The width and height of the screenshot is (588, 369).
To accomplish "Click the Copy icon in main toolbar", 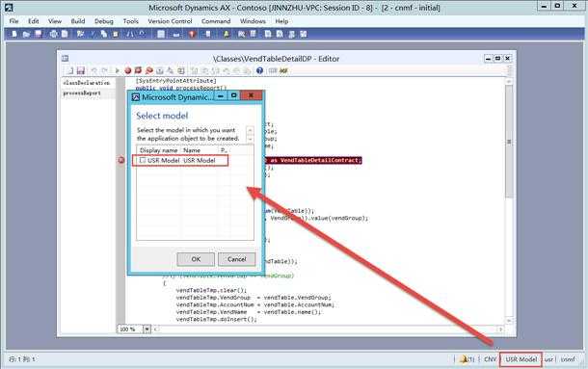I will 104,34.
